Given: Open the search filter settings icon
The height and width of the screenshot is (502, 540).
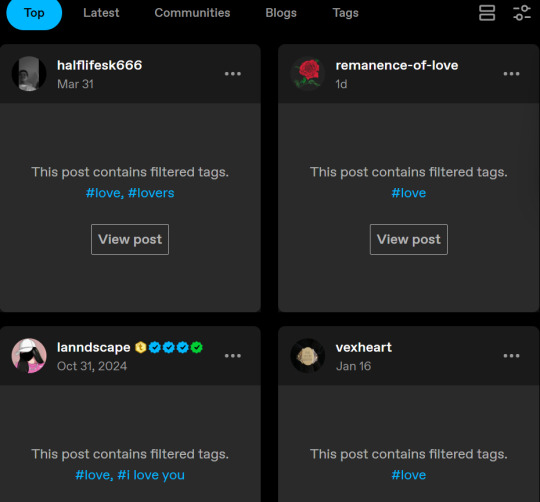Looking at the screenshot, I should pyautogui.click(x=521, y=13).
